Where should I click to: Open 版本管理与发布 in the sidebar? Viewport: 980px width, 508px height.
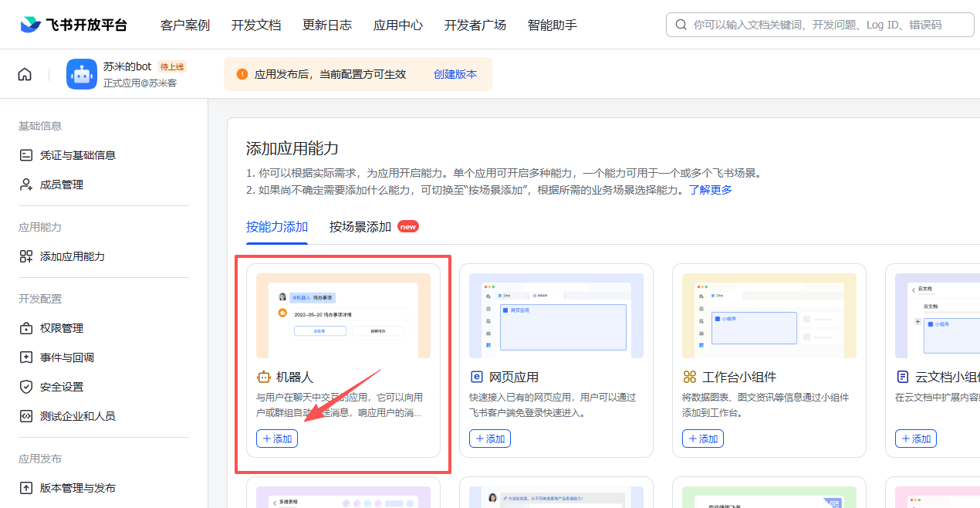point(77,488)
